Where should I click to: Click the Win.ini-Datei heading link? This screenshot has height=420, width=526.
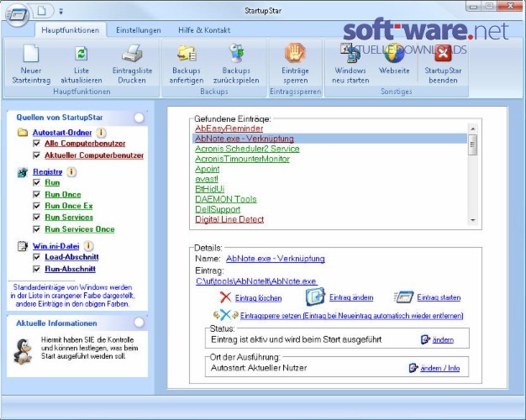(55, 246)
